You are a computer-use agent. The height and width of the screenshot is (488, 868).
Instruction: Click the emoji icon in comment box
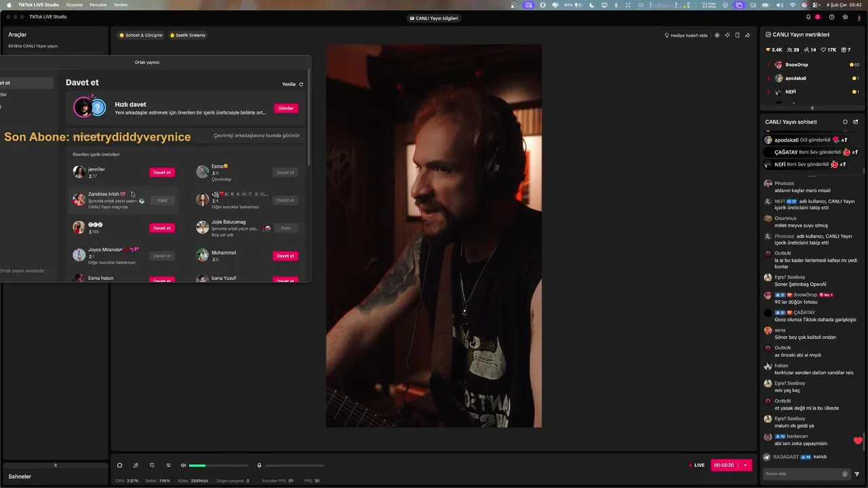point(845,474)
